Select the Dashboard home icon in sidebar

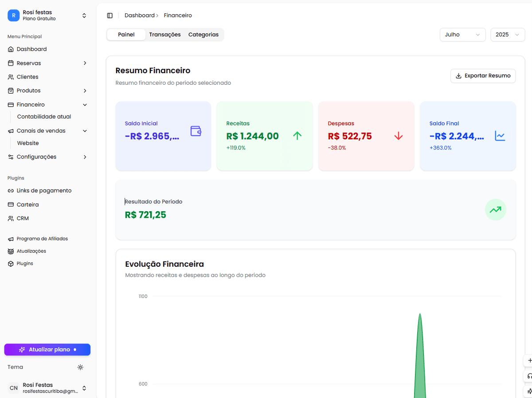[10, 49]
